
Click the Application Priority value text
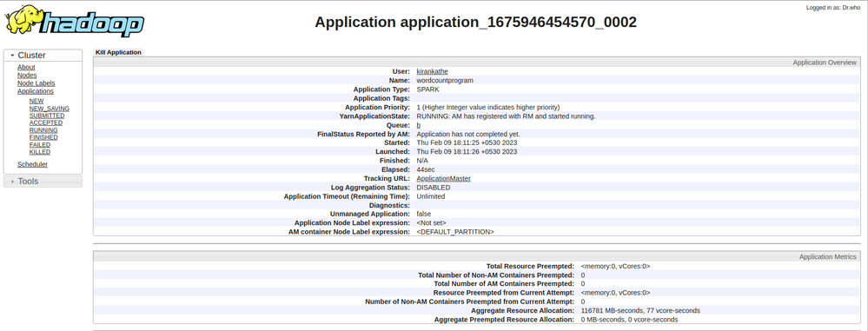click(x=487, y=107)
